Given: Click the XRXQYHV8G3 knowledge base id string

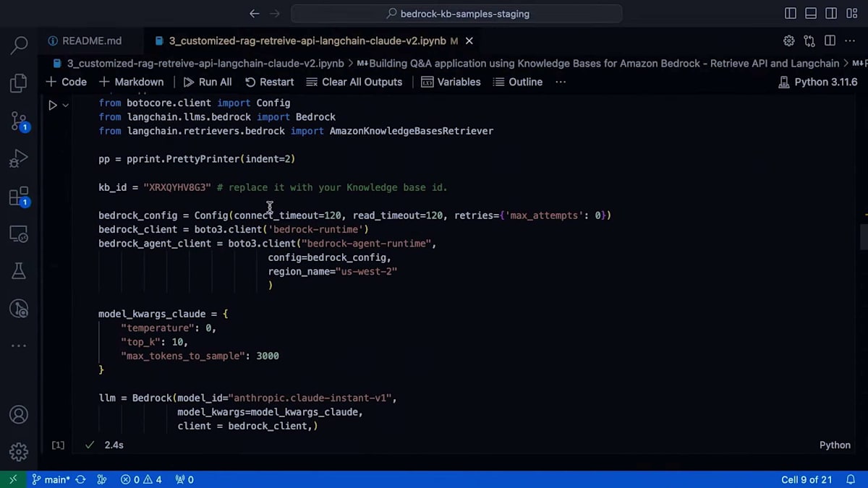Looking at the screenshot, I should point(177,187).
